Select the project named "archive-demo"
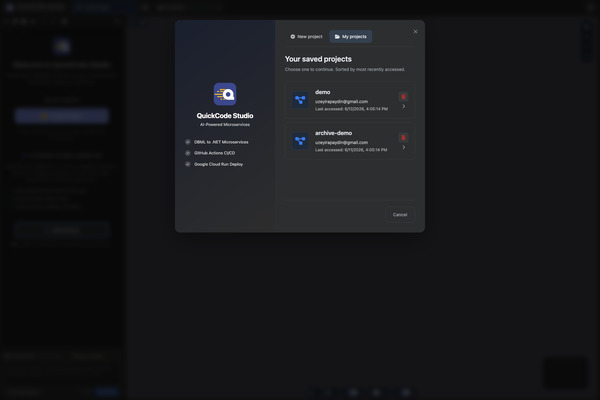Viewport: 600px width, 400px height. (349, 141)
